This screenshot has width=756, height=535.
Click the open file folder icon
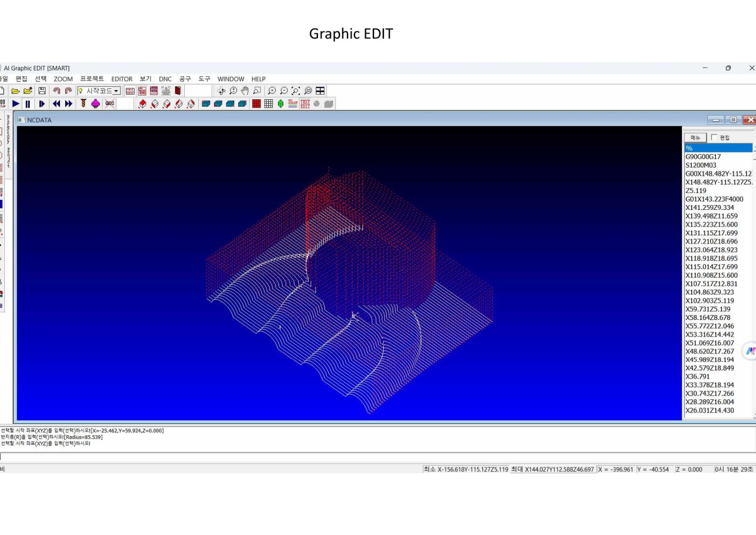[x=16, y=91]
